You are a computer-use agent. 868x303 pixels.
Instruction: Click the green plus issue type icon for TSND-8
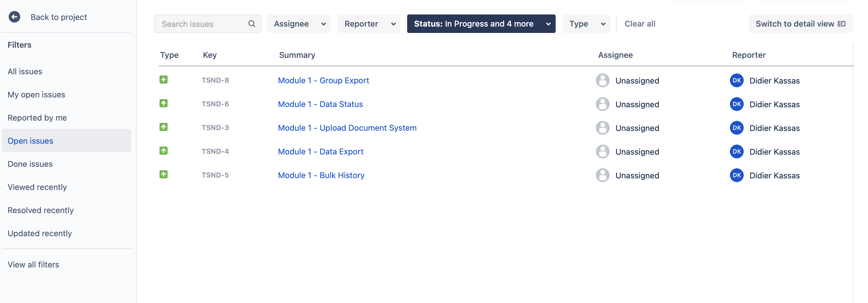click(164, 80)
